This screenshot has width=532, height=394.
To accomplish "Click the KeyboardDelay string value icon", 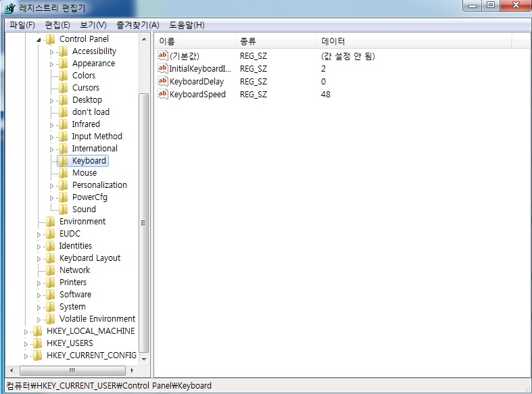I will pos(162,81).
